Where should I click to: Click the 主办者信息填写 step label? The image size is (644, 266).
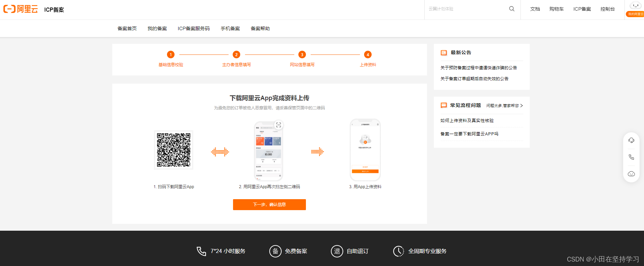tap(236, 65)
